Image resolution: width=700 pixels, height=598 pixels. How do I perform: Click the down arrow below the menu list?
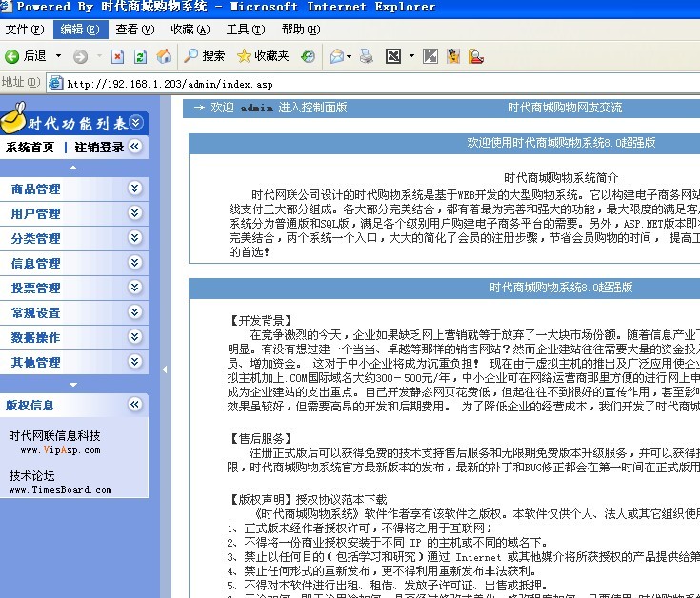73,385
